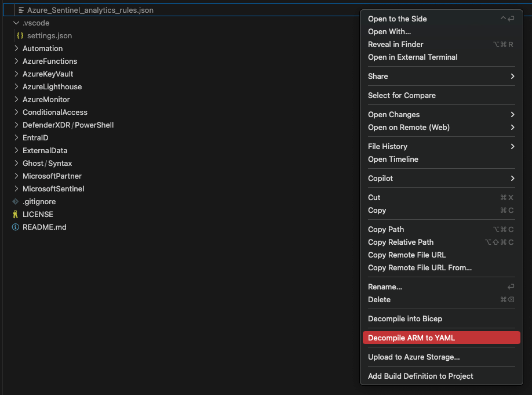Click the .gitignore git file icon
Image resolution: width=532 pixels, height=395 pixels.
tap(16, 202)
